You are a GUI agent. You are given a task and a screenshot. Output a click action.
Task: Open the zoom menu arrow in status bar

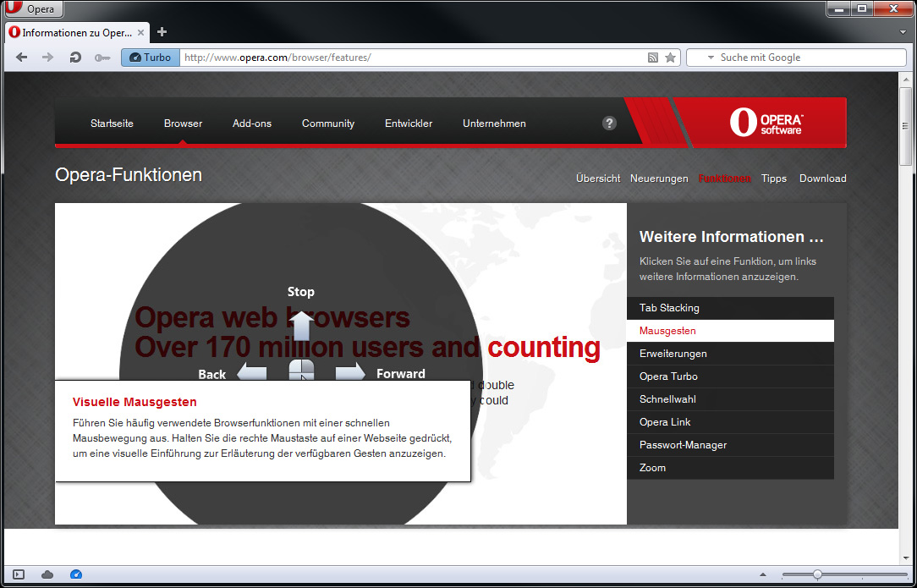pyautogui.click(x=762, y=574)
